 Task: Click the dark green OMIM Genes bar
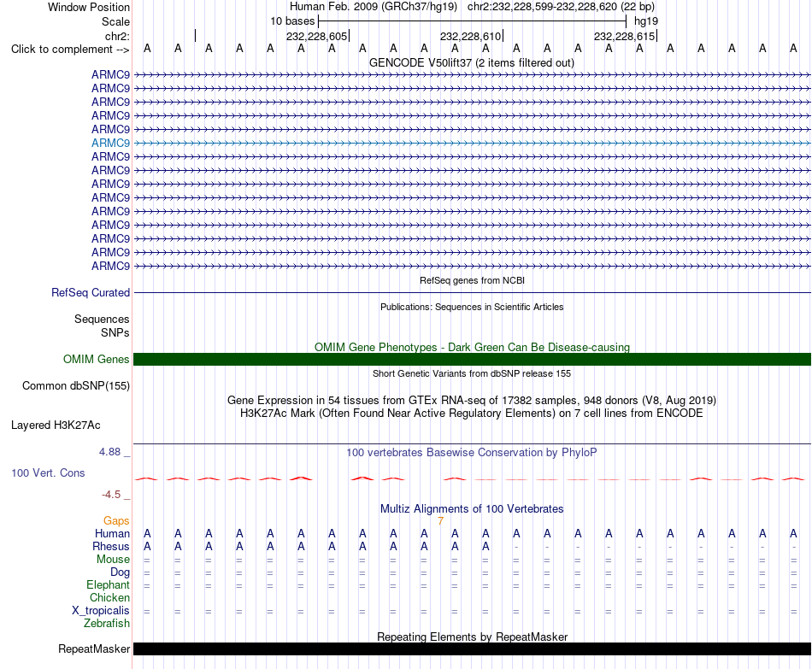(x=473, y=360)
